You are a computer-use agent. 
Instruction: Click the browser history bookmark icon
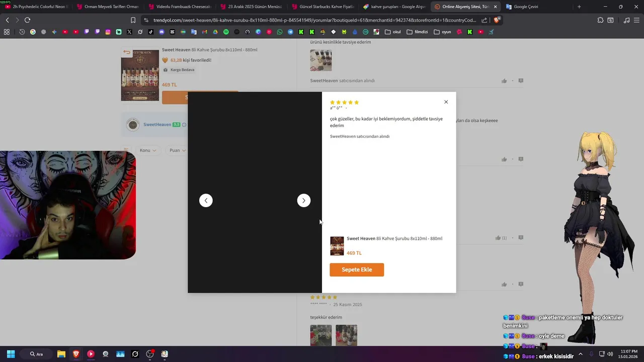[x=22, y=32]
